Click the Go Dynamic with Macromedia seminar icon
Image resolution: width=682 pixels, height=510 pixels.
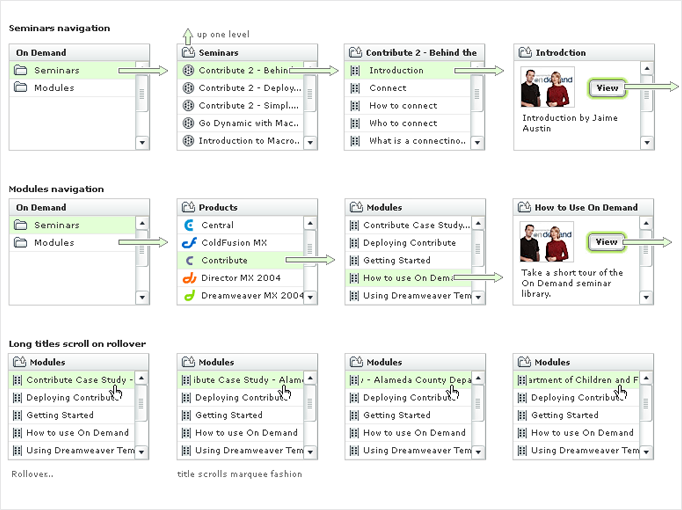188,123
